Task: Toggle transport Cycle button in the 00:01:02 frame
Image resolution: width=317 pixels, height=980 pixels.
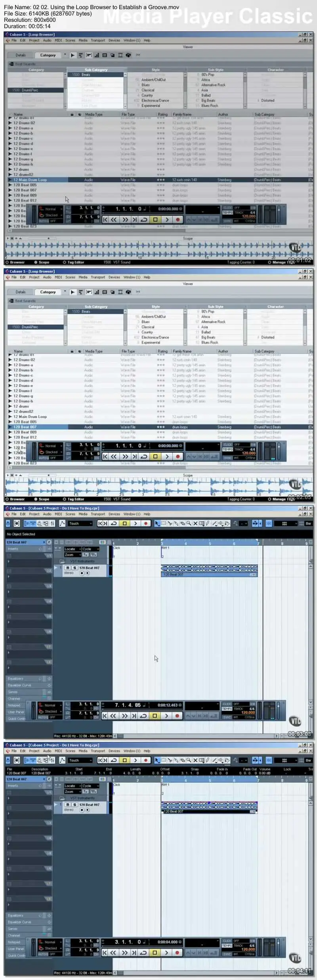Action: click(144, 219)
